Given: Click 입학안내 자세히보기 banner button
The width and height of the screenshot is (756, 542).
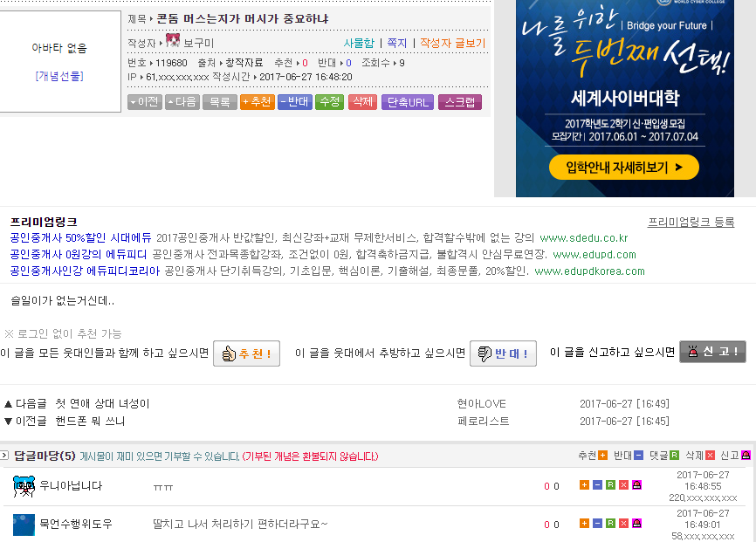Looking at the screenshot, I should tap(624, 168).
